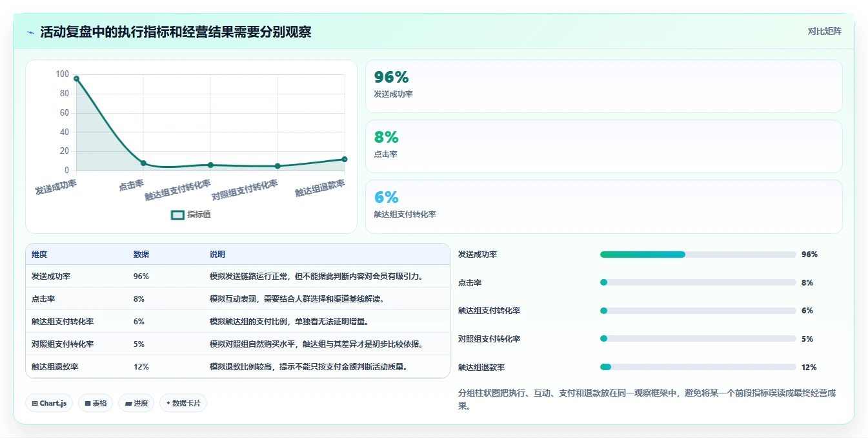The height and width of the screenshot is (438, 868).
Task: Click the description starting 模拟互动表现
Action: (x=297, y=299)
